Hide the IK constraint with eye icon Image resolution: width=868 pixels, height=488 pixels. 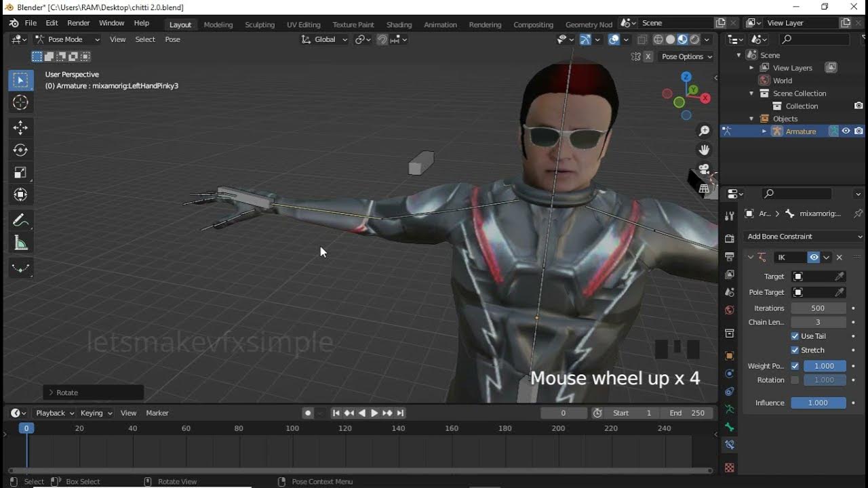click(814, 258)
